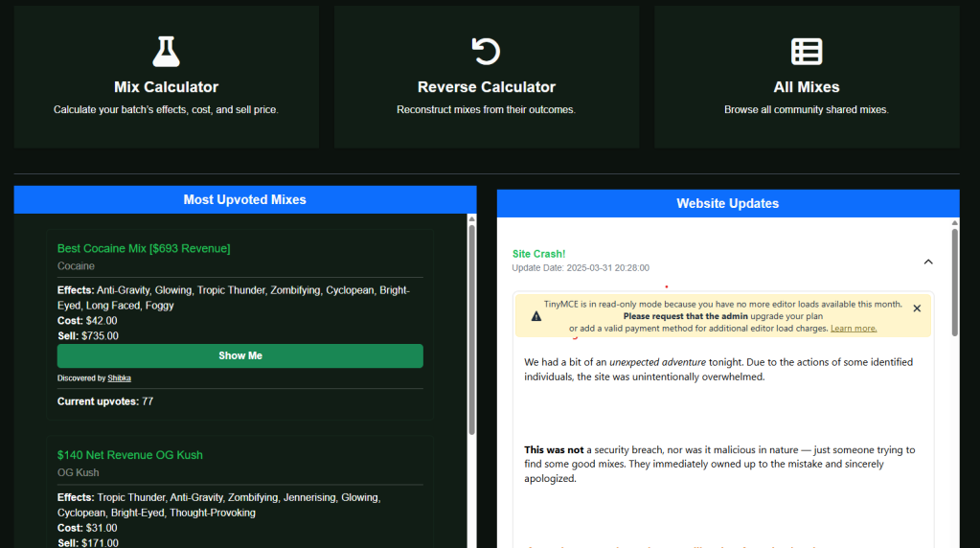Collapse the Site Crash! update entry

927,262
